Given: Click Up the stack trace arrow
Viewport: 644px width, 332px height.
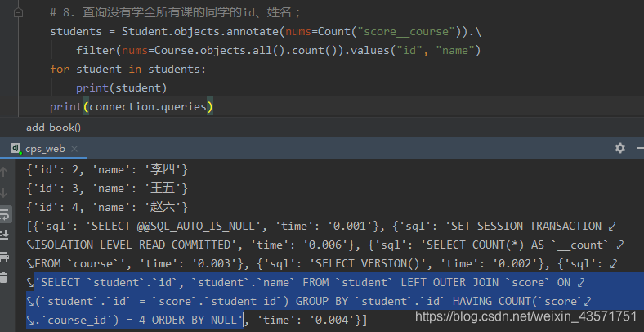Looking at the screenshot, I should [4, 172].
